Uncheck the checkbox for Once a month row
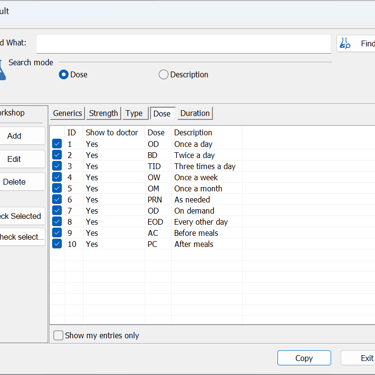This screenshot has height=375, width=375. (57, 188)
